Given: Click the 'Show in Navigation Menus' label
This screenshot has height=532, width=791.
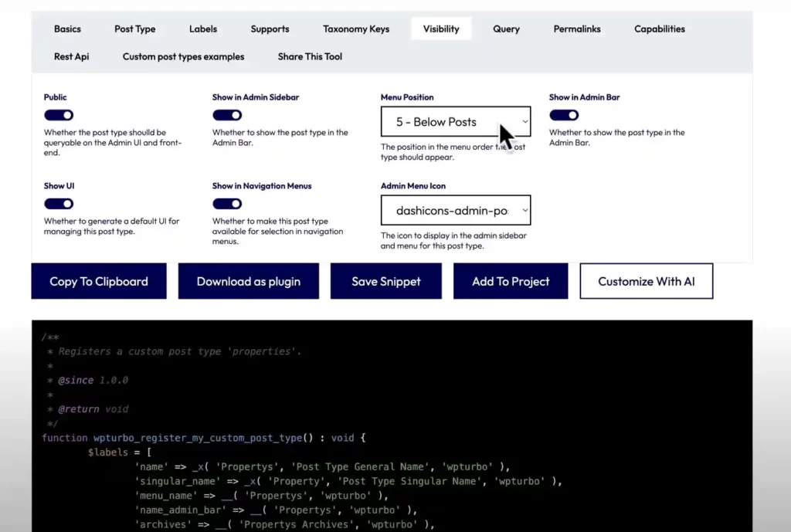Looking at the screenshot, I should click(x=262, y=186).
